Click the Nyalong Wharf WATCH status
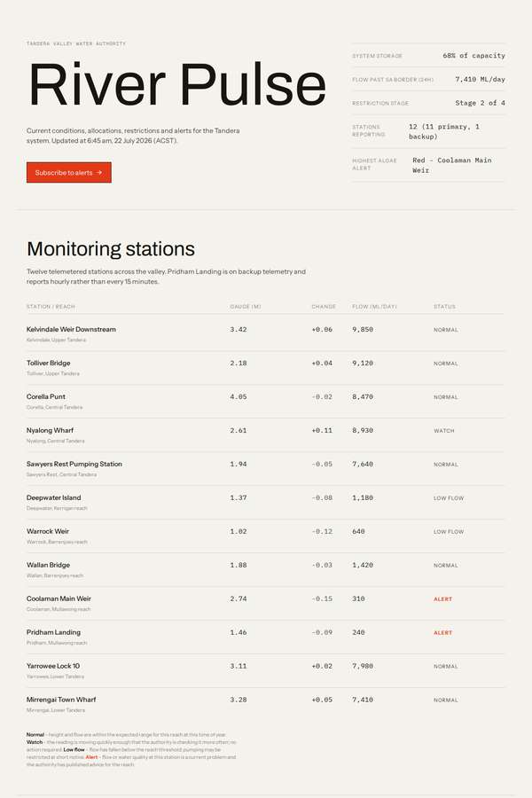 click(x=444, y=431)
